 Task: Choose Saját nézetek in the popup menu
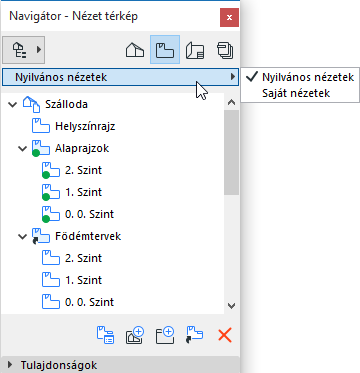[x=296, y=93]
